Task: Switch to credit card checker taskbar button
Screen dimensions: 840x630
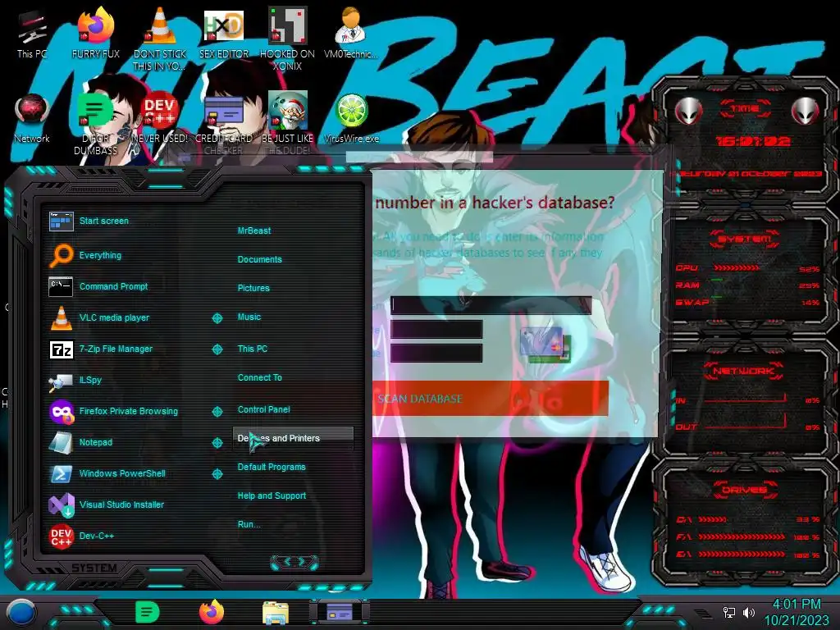Action: (x=340, y=612)
